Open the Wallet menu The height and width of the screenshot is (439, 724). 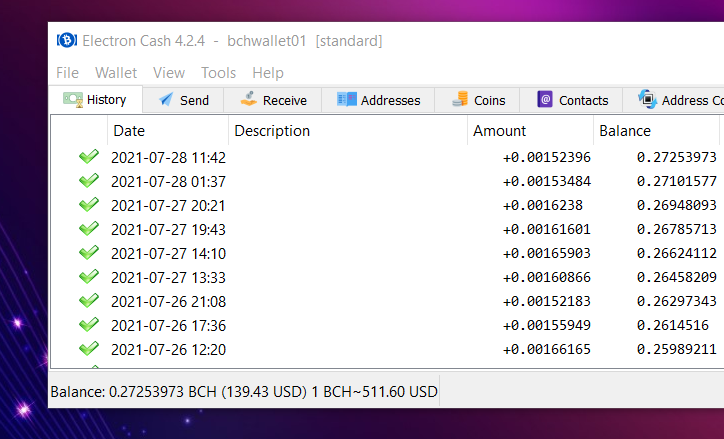(x=116, y=73)
